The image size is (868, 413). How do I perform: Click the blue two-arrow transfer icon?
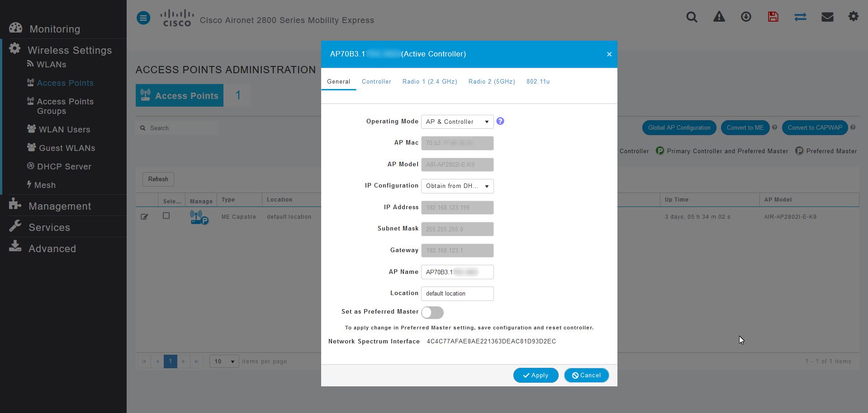pos(800,17)
